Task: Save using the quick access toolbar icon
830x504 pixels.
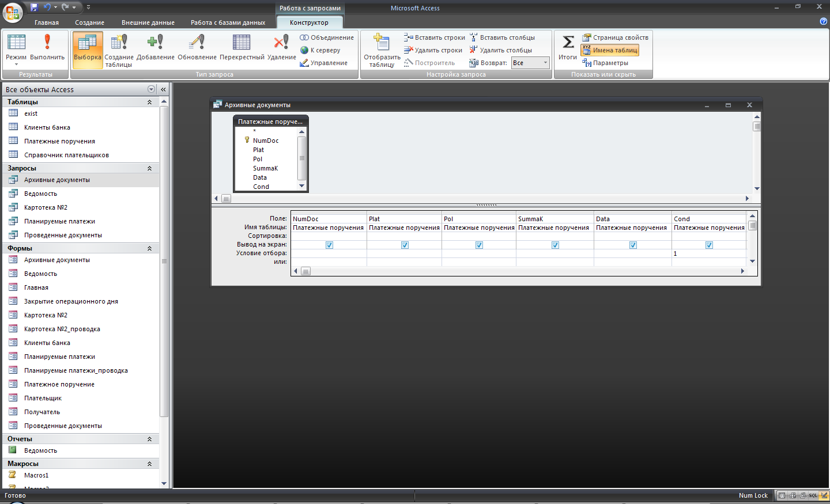Action: click(34, 7)
